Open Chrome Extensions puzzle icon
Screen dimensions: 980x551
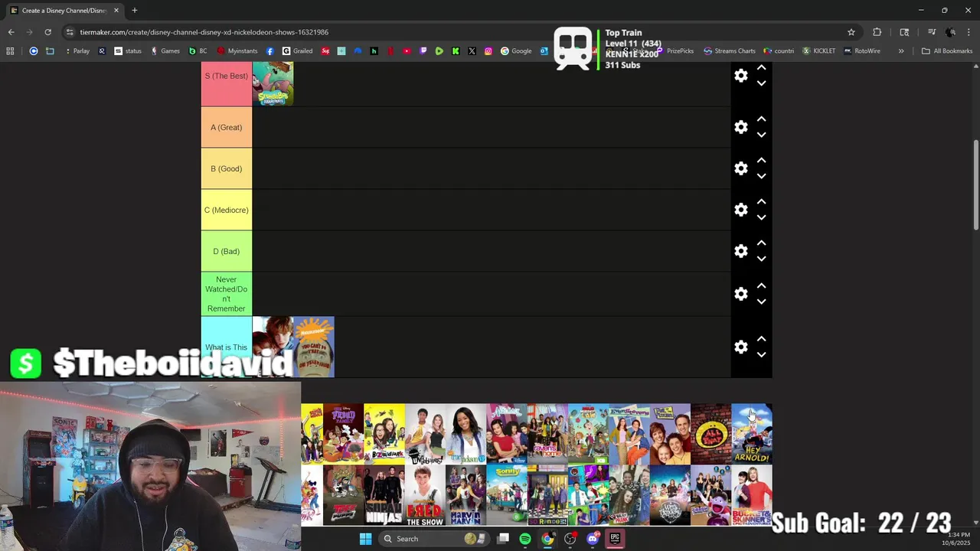click(x=877, y=32)
